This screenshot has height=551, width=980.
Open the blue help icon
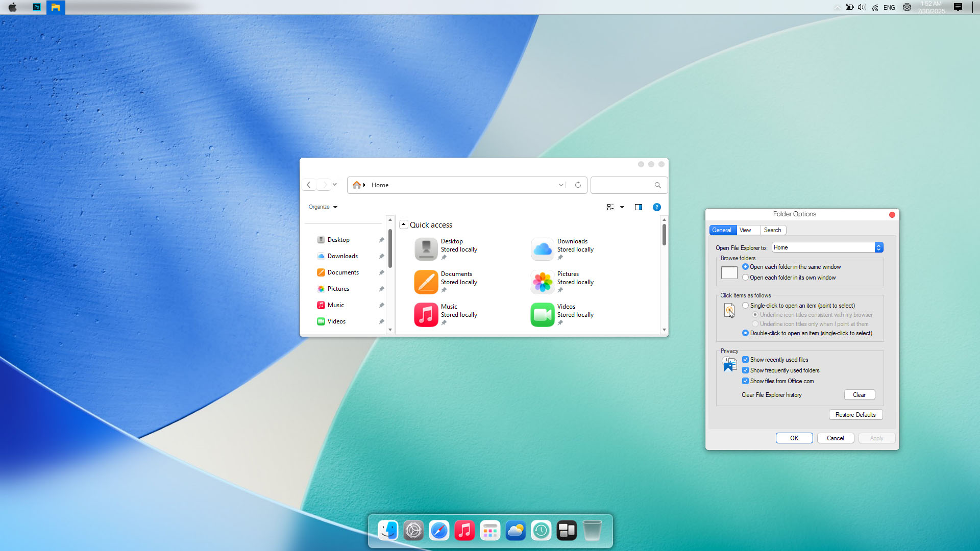click(x=657, y=207)
